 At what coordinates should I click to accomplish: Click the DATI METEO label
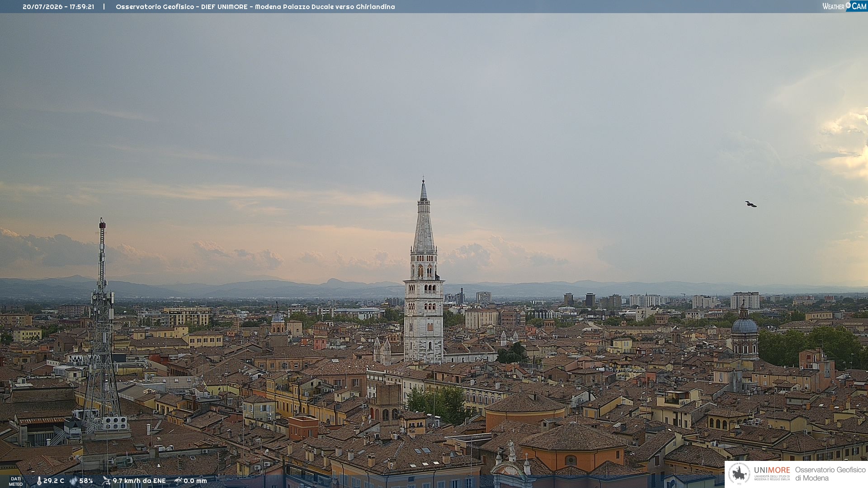point(16,482)
